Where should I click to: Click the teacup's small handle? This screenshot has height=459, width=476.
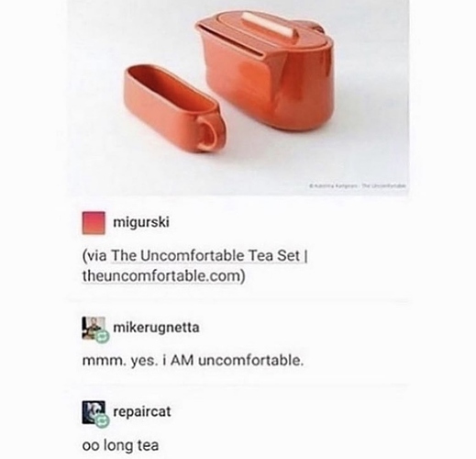210,135
